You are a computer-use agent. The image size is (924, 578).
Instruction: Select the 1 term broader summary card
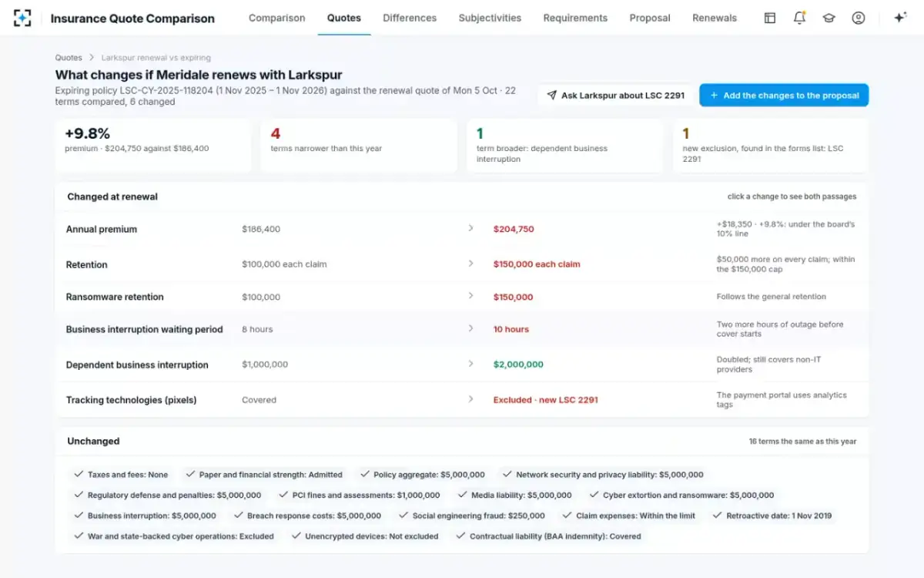(565, 145)
